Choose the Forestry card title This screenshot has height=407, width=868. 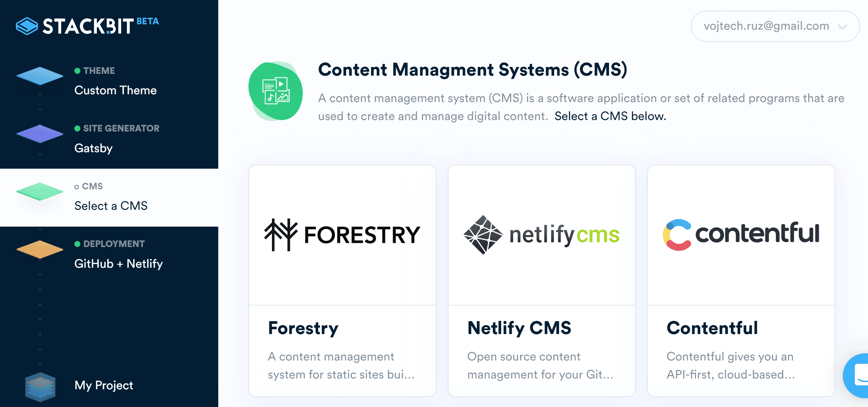coord(303,328)
